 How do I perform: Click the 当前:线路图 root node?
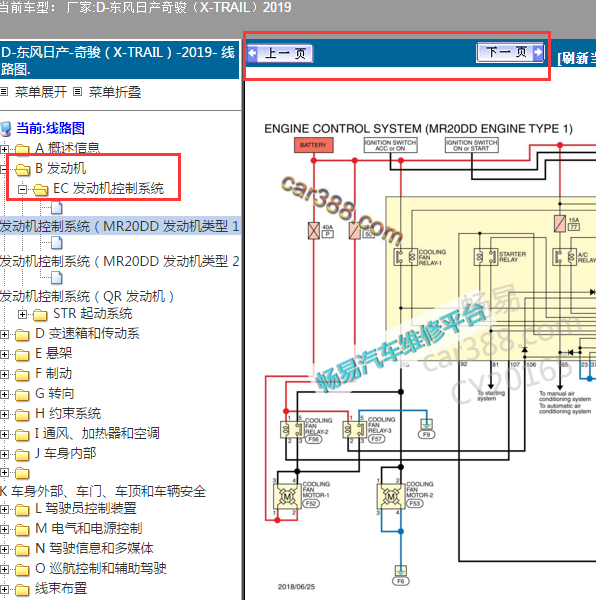[50, 128]
